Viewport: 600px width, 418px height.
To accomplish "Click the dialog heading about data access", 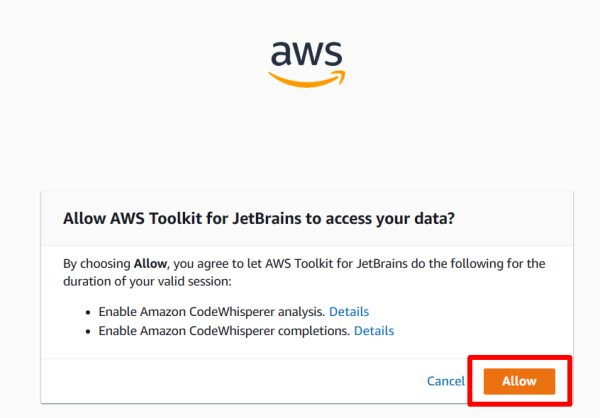I will (x=259, y=217).
